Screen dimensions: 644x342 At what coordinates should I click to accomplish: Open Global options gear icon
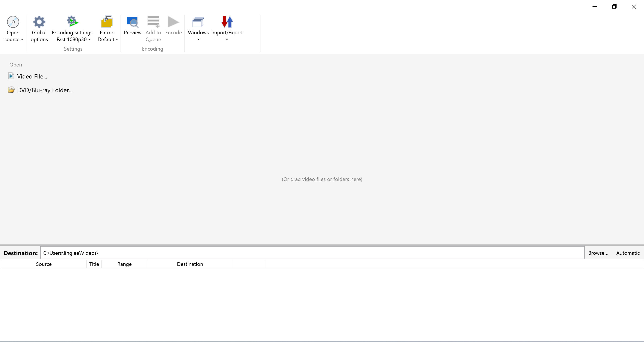39,22
